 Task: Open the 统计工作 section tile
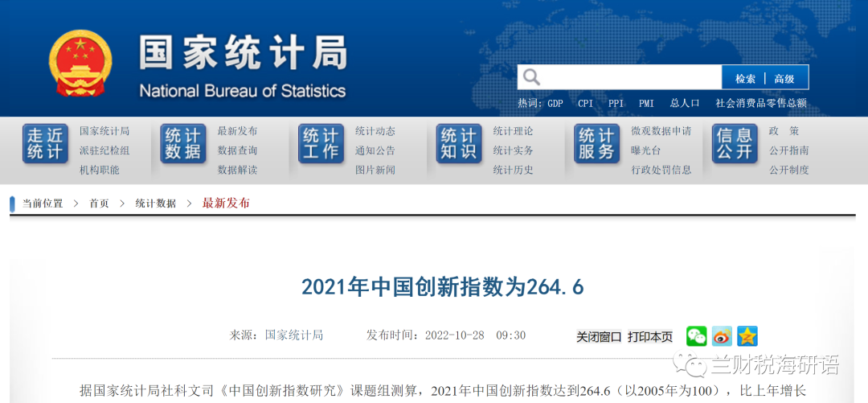coord(321,143)
